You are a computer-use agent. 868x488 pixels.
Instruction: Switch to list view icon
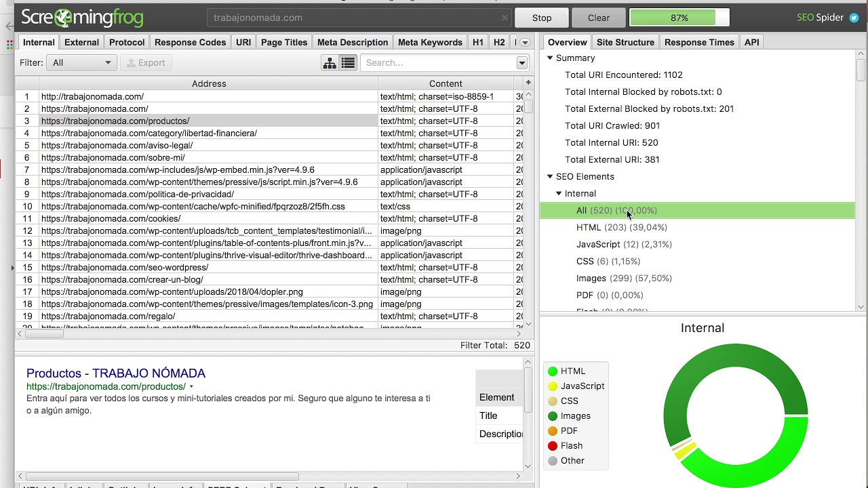(348, 63)
